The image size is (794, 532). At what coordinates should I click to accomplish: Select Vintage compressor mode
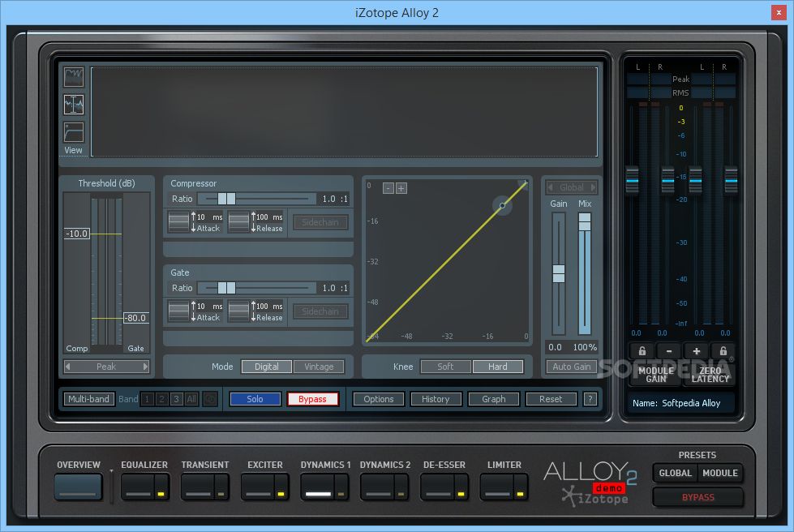pos(319,367)
